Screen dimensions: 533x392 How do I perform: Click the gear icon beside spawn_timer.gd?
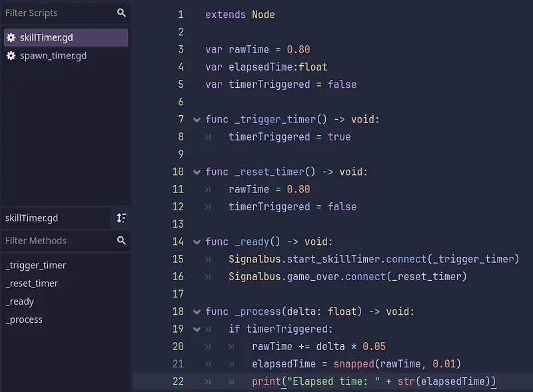click(x=11, y=56)
